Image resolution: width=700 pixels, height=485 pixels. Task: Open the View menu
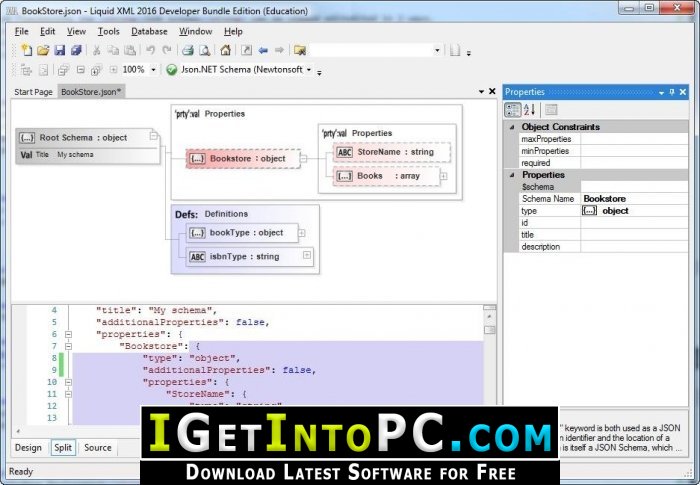tap(76, 31)
